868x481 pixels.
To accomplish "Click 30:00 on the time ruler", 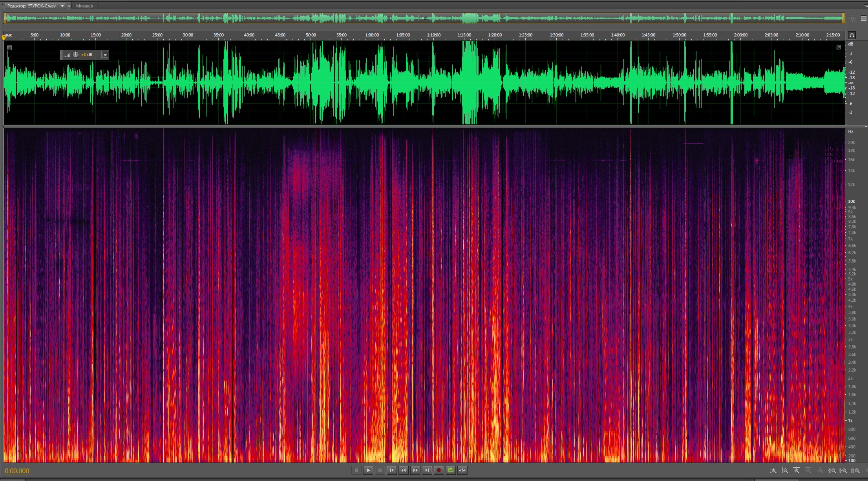I will tap(188, 35).
